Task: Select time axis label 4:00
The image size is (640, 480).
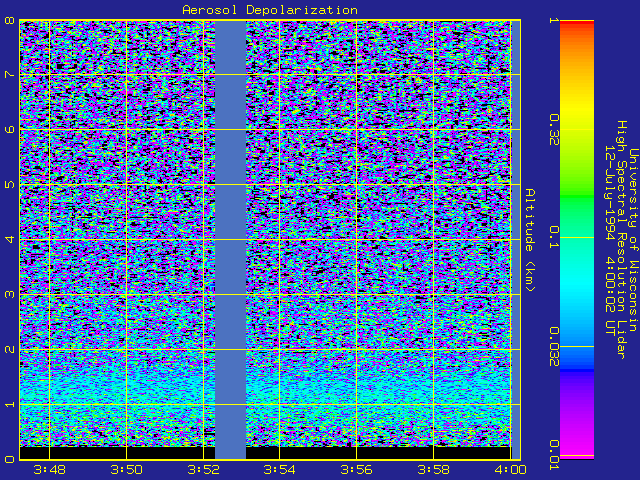Action: pos(510,470)
